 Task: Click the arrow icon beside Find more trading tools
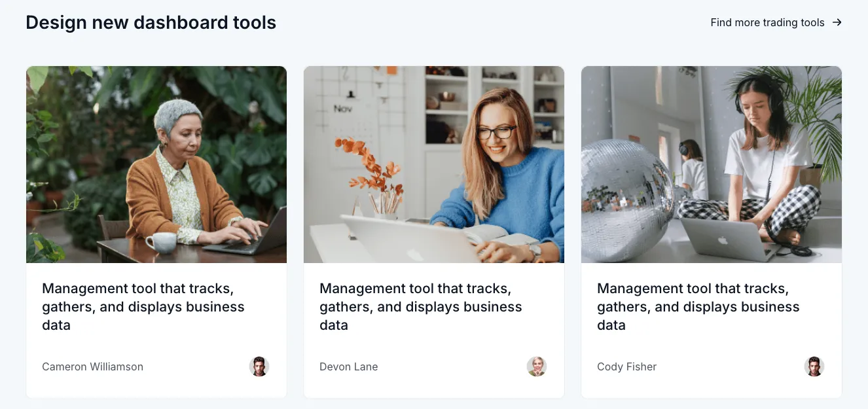point(837,22)
